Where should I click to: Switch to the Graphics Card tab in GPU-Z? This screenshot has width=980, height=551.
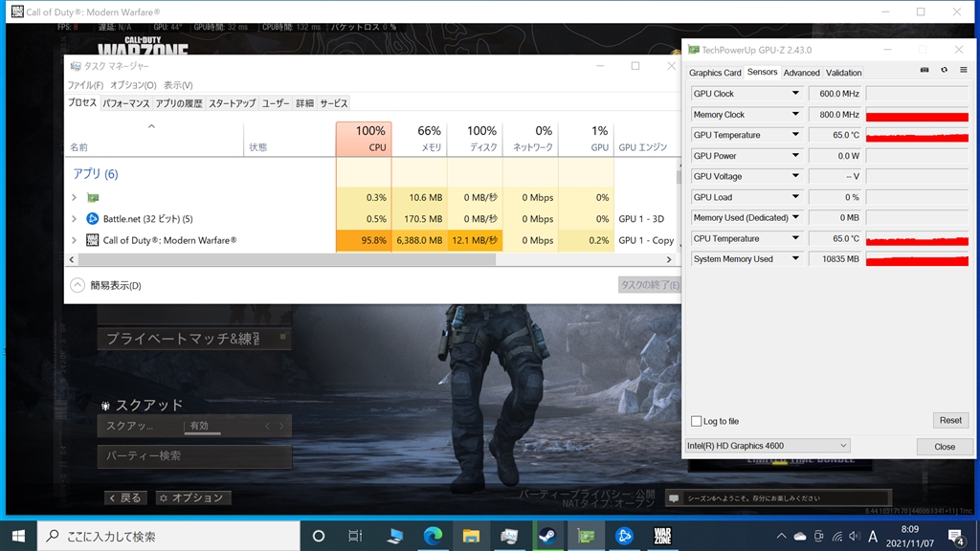pos(715,73)
